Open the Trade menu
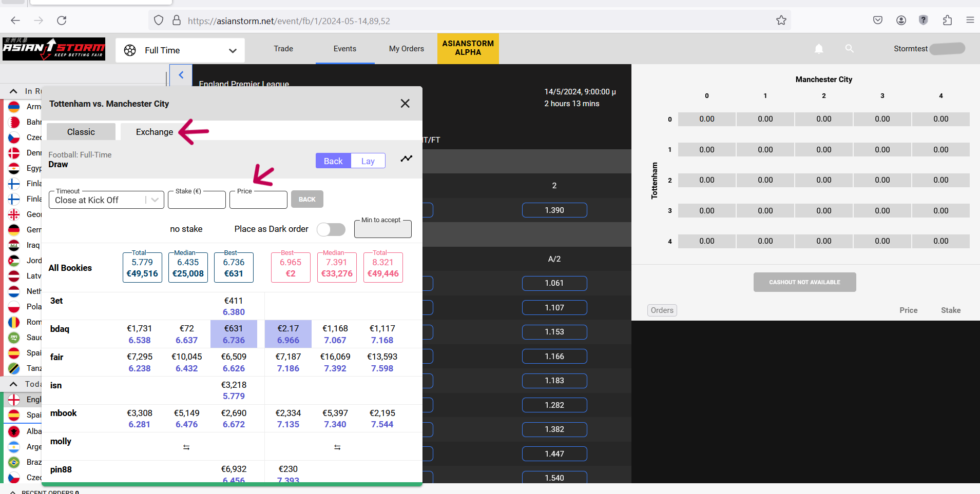This screenshot has width=980, height=494. pos(283,49)
